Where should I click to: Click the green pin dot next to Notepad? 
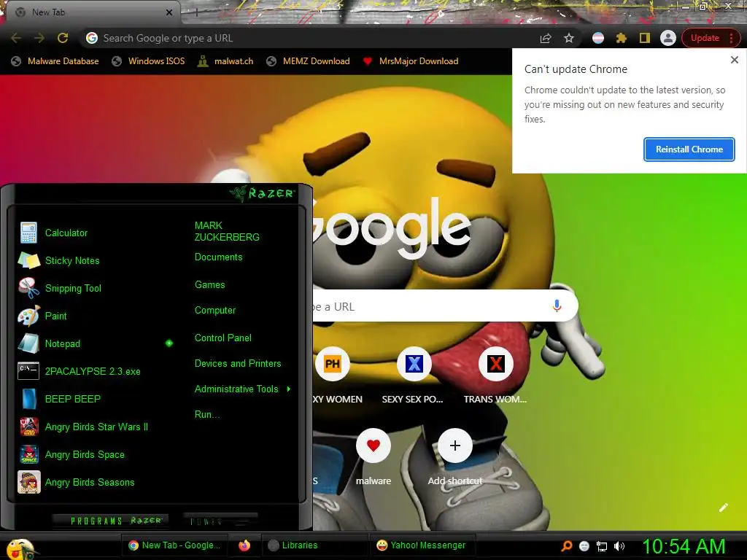tap(169, 343)
